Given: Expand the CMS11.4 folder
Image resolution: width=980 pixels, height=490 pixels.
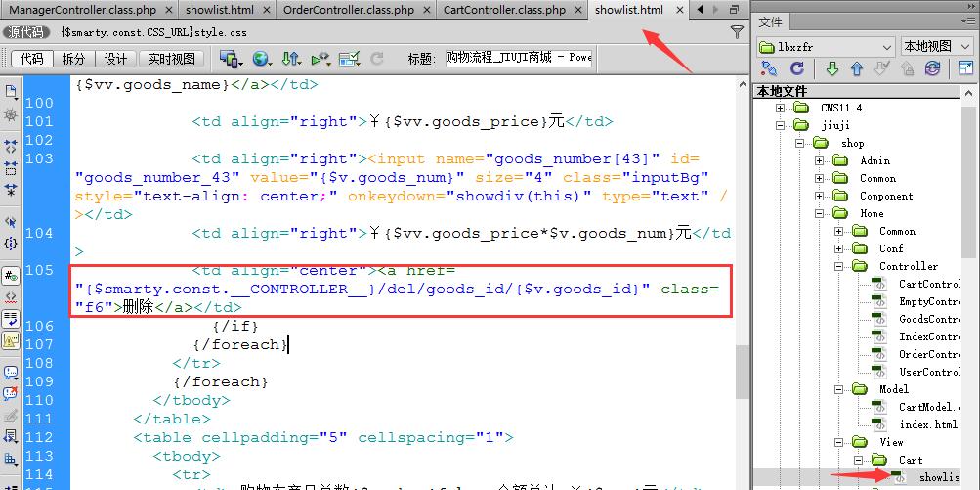Looking at the screenshot, I should pyautogui.click(x=780, y=109).
